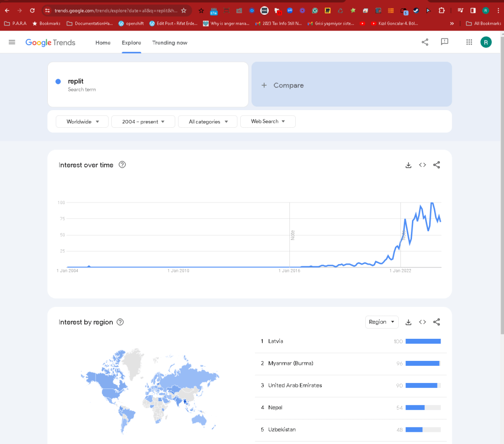Open the Bookmarks bookmark
The image size is (504, 444).
pos(46,24)
